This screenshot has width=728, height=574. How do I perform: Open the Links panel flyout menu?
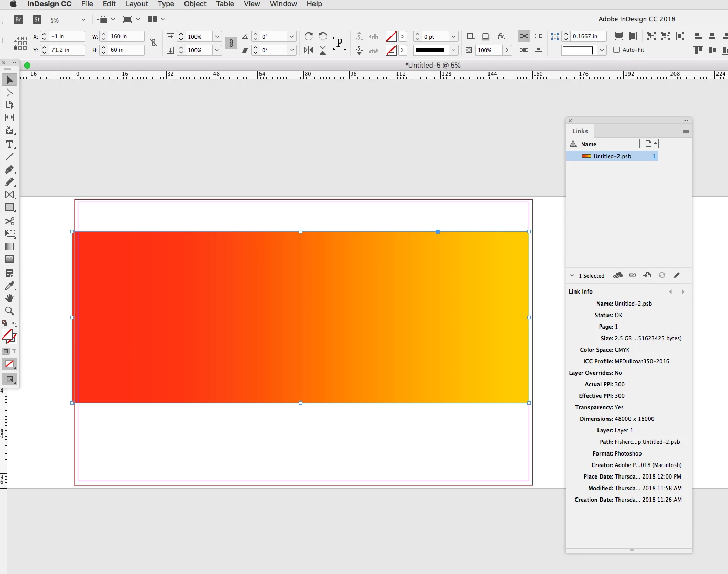(x=686, y=131)
